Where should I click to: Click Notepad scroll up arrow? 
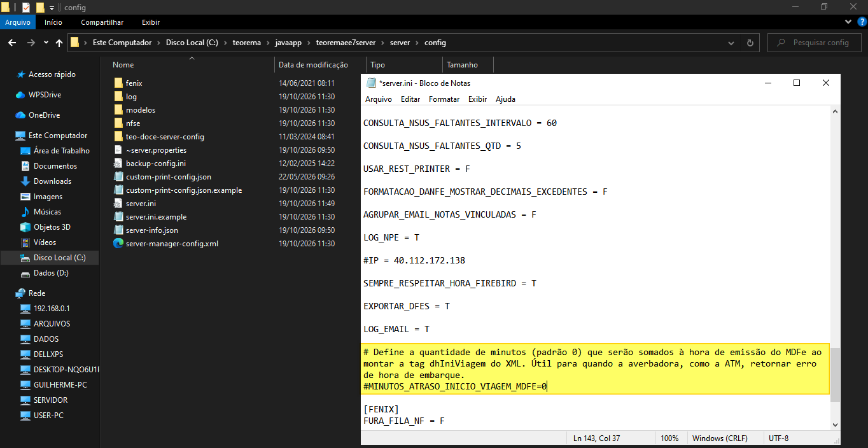[x=835, y=111]
